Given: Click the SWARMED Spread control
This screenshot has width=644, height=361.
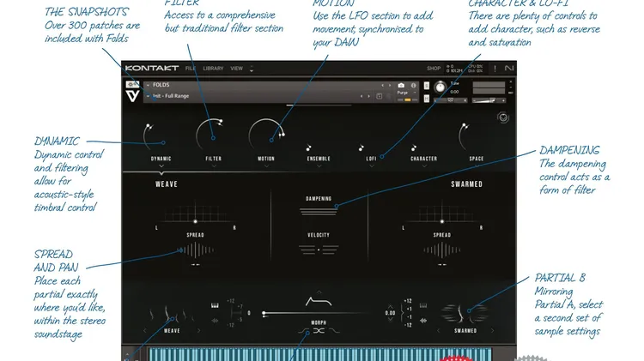Looking at the screenshot, I should tap(442, 250).
